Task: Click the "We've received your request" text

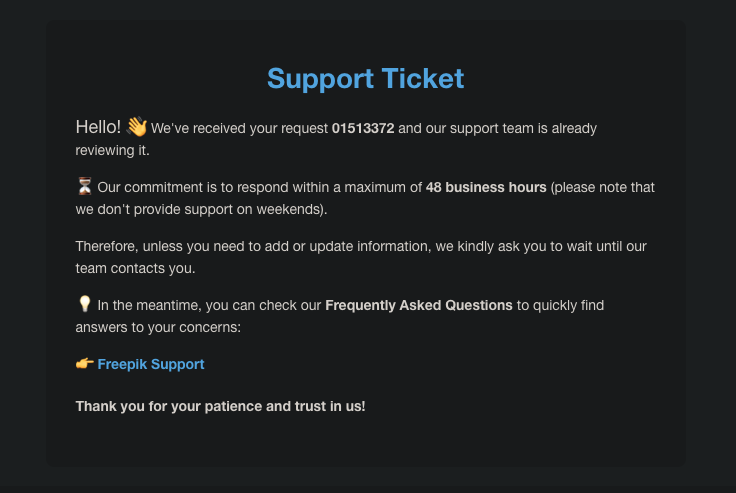Action: tap(239, 129)
